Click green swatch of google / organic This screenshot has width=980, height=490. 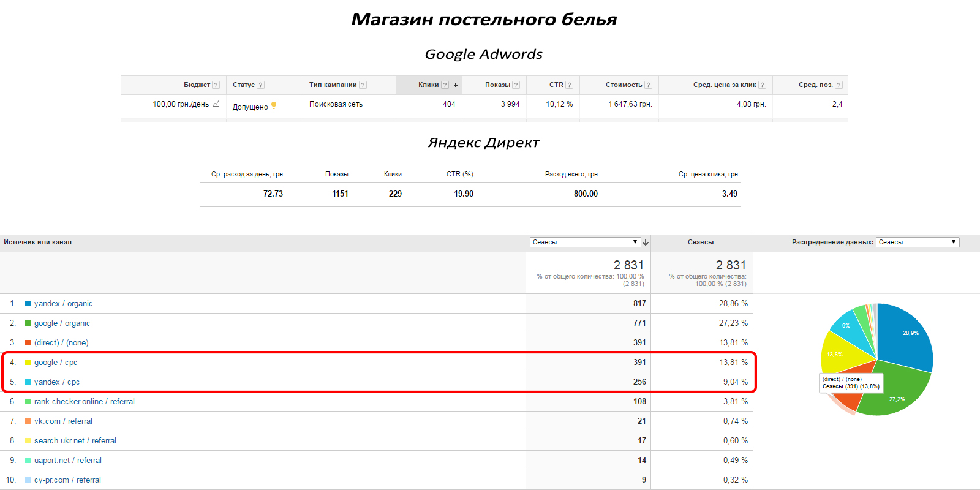coord(28,323)
